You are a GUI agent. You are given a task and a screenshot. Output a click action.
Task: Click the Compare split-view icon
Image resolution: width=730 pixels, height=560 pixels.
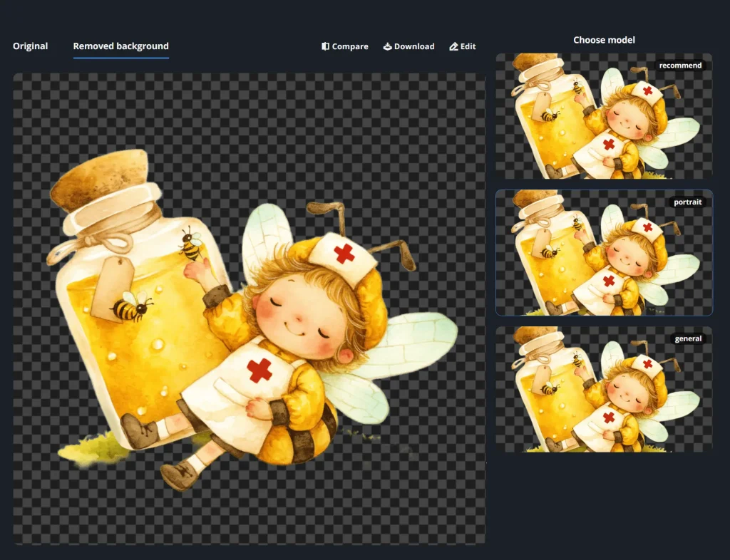pos(325,46)
